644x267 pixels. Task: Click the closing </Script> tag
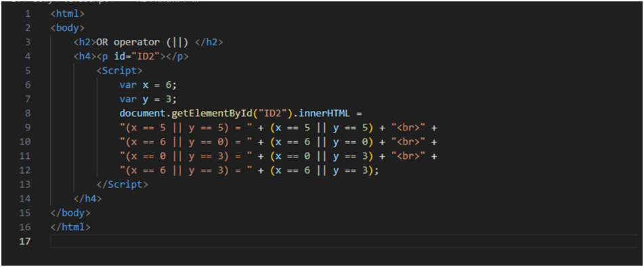pyautogui.click(x=123, y=185)
